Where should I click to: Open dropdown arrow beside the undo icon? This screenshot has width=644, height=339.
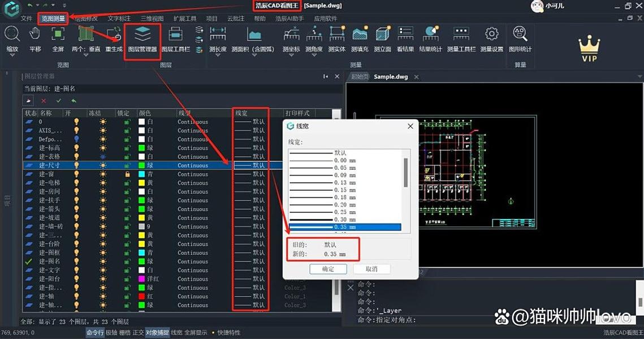[x=37, y=5]
